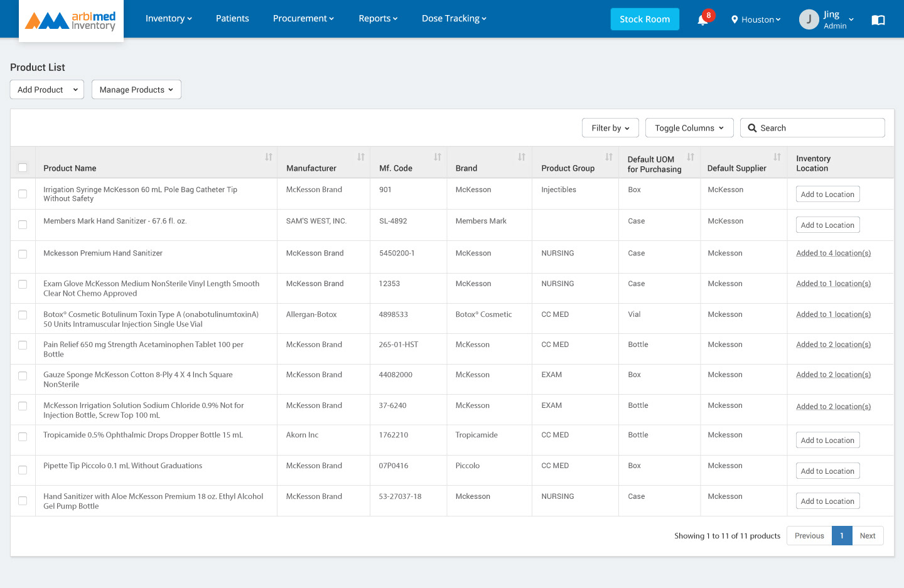Sort by Product Group column arrows

pyautogui.click(x=609, y=157)
